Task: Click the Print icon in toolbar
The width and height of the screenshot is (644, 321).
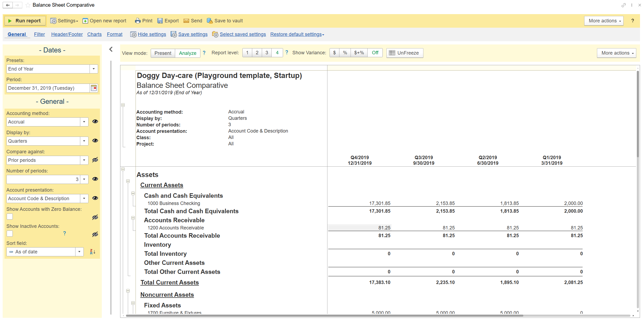Action: point(137,21)
